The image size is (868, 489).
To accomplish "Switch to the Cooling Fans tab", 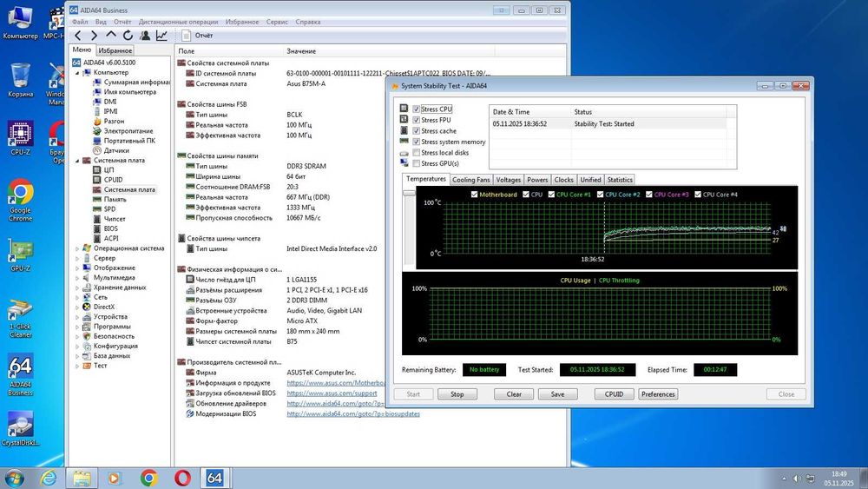I will [470, 180].
